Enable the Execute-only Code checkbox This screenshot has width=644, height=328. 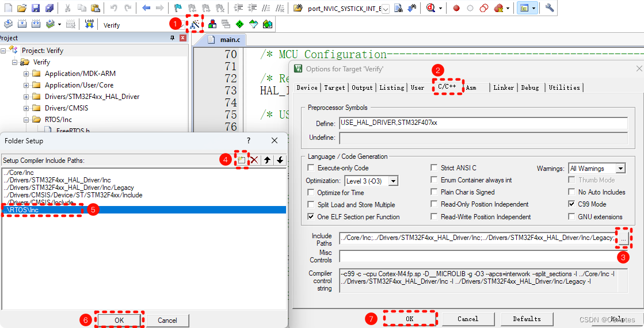(x=311, y=168)
